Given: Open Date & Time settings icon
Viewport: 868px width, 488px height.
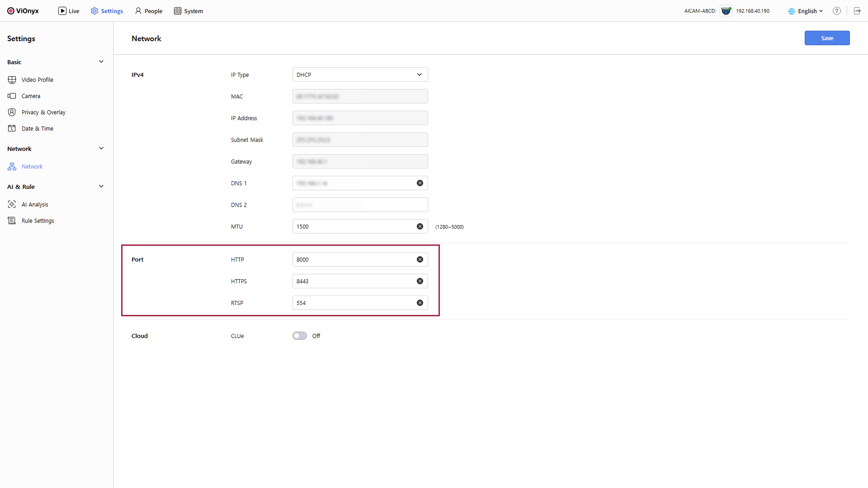Looking at the screenshot, I should pos(12,128).
